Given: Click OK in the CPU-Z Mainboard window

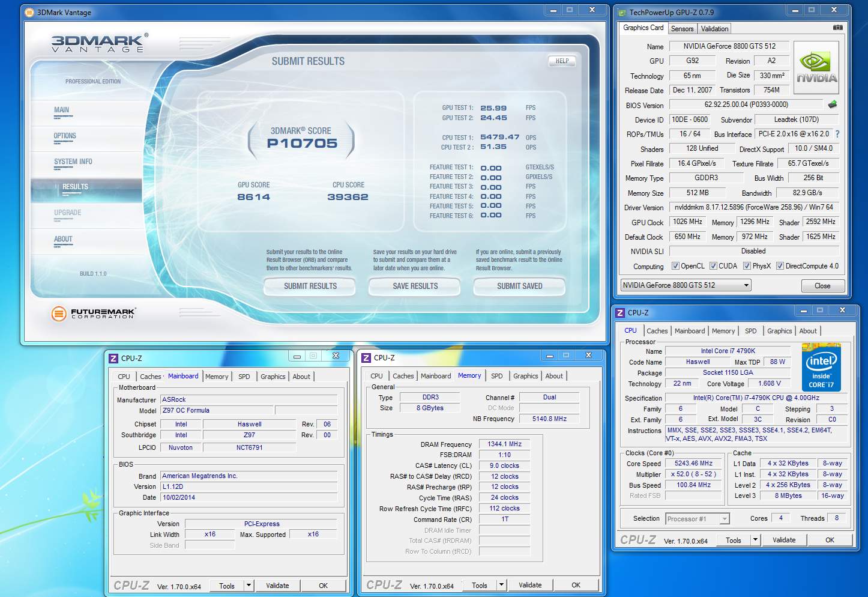Looking at the screenshot, I should [323, 586].
